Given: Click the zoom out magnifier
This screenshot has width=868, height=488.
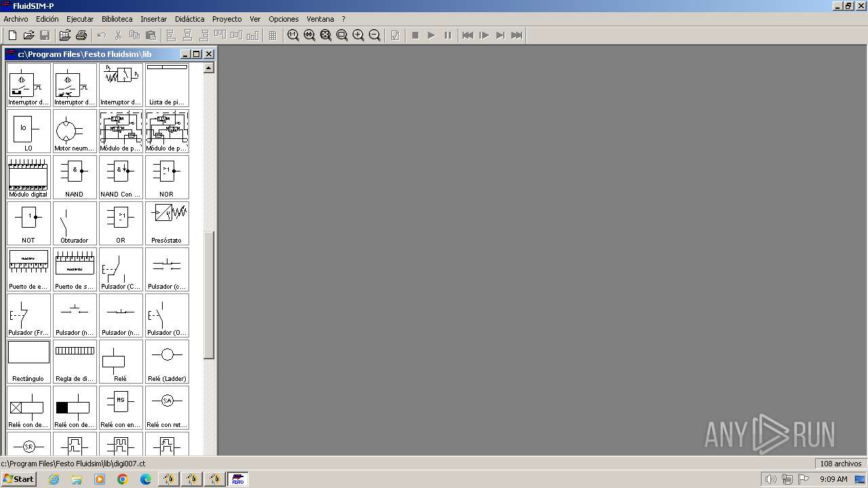Looking at the screenshot, I should point(374,35).
